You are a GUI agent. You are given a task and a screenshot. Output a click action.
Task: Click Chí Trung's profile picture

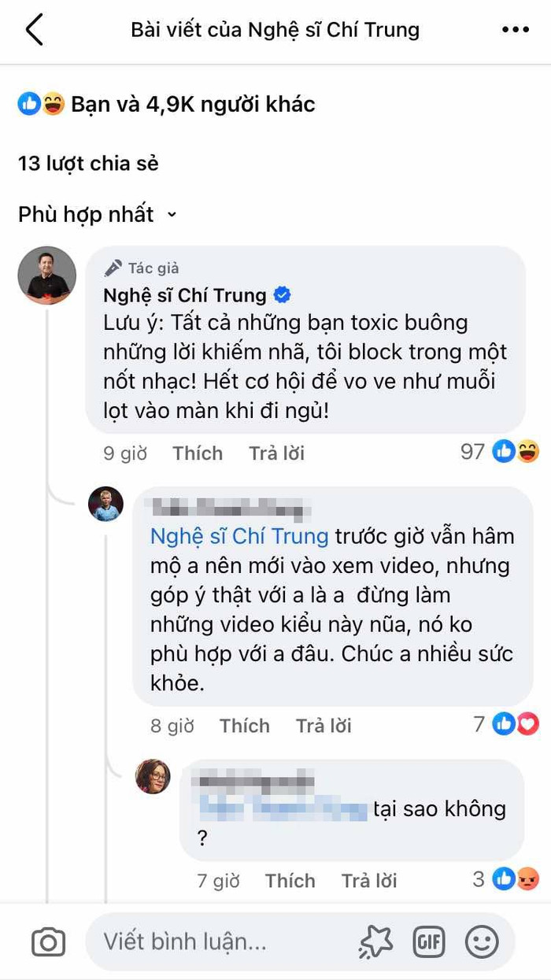pyautogui.click(x=46, y=276)
